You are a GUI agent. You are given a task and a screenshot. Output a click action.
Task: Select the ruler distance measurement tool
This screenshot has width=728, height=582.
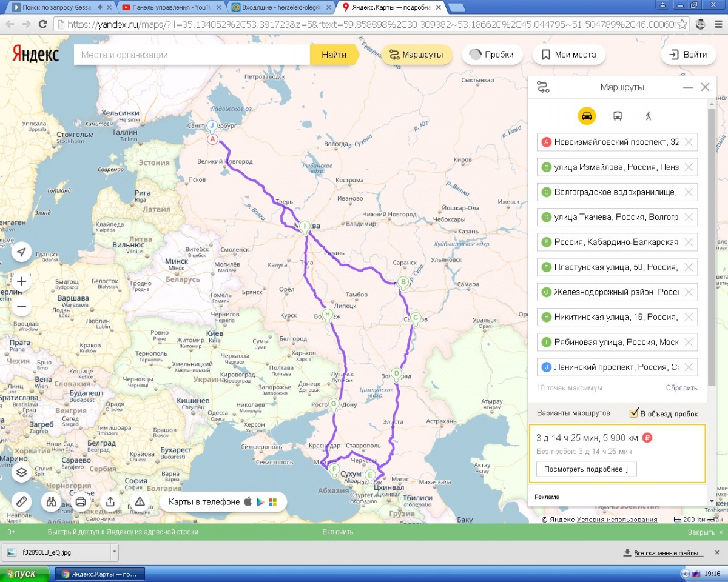[x=22, y=501]
